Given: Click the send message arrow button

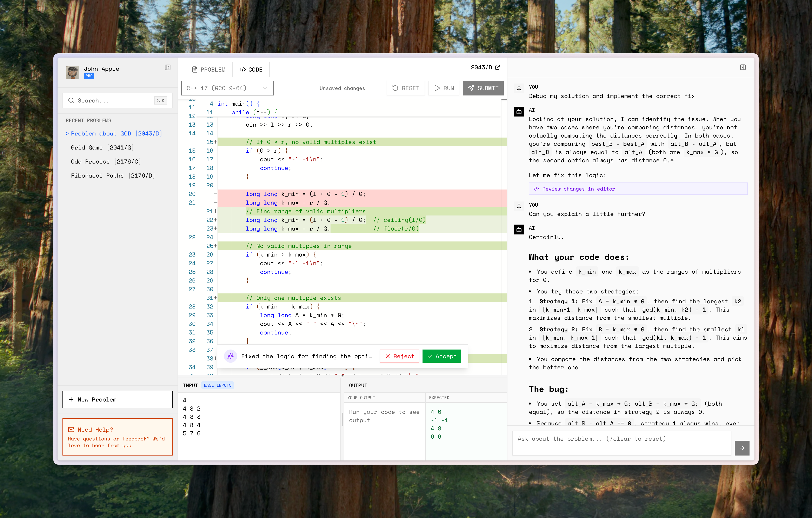Looking at the screenshot, I should [x=742, y=448].
